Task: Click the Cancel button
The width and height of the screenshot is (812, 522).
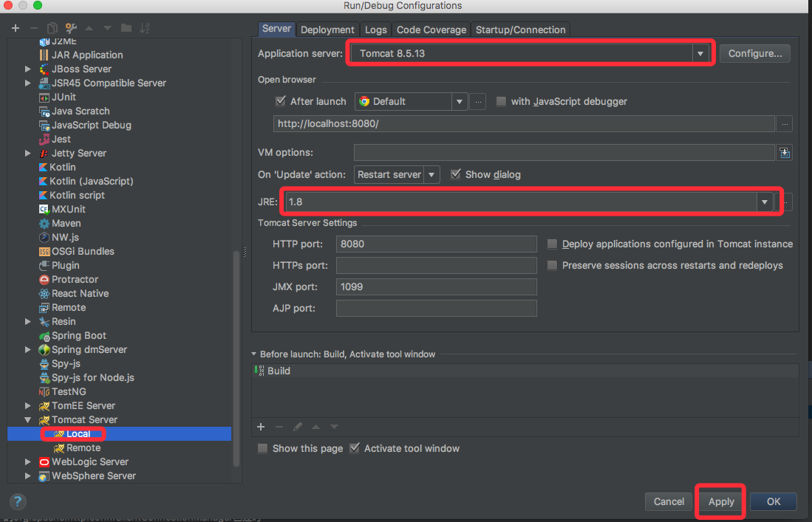Action: point(669,501)
